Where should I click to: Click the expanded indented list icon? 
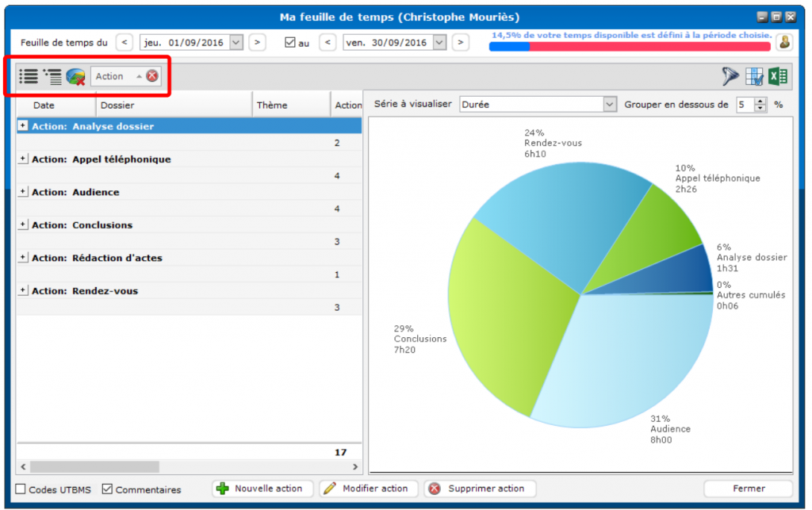52,76
